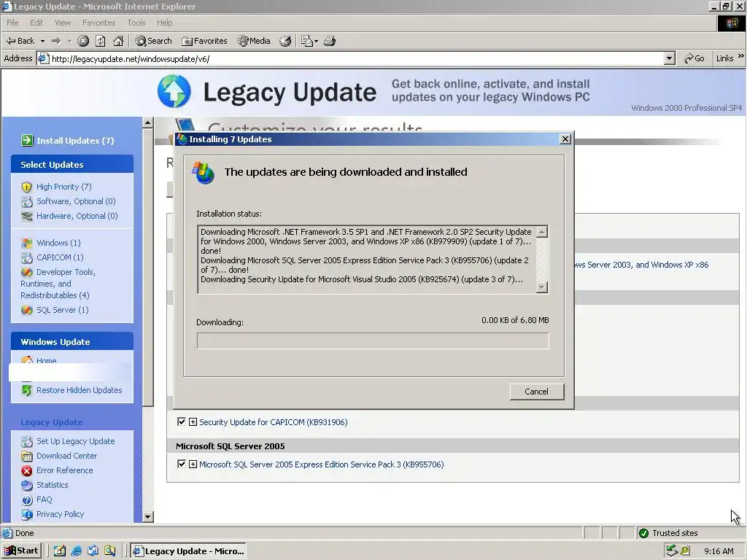The image size is (747, 560).
Task: Click the High Priority shield icon
Action: (27, 187)
